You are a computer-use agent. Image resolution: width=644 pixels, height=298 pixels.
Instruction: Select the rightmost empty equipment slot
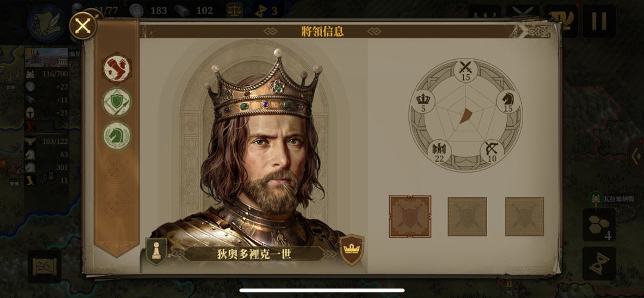525,217
